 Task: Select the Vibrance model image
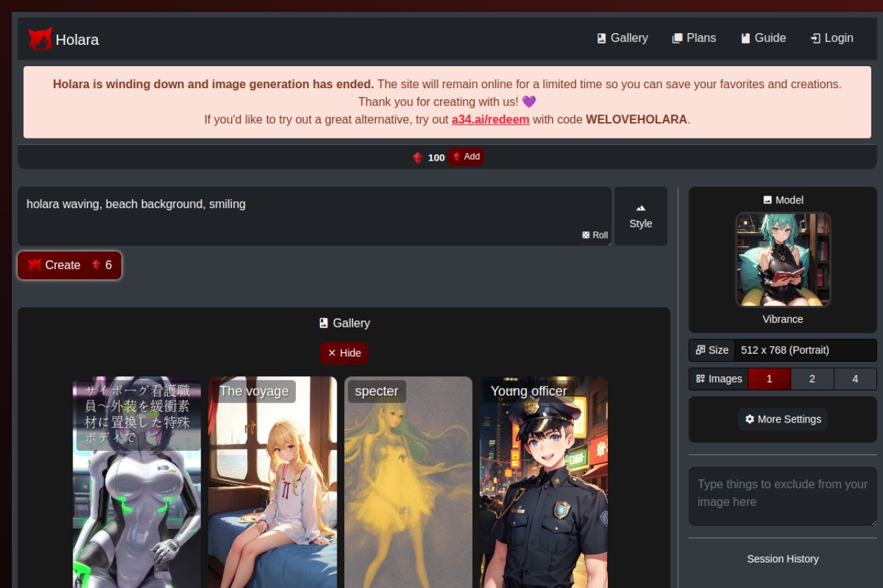pyautogui.click(x=783, y=259)
